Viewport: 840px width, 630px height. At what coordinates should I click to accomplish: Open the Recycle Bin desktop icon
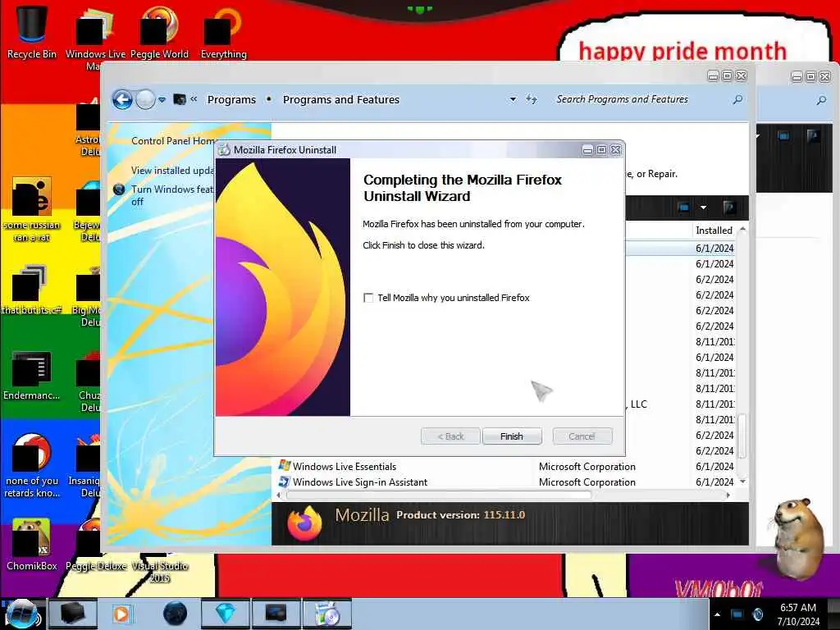pos(32,32)
